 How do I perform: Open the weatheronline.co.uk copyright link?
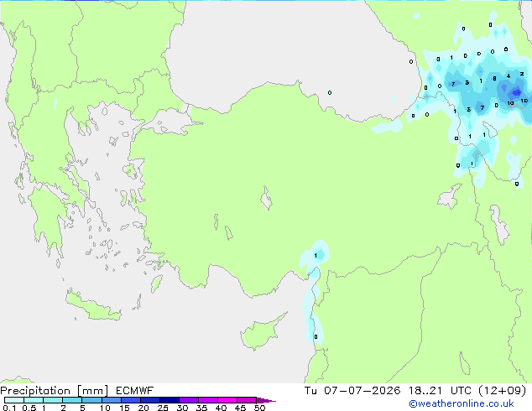pos(462,403)
